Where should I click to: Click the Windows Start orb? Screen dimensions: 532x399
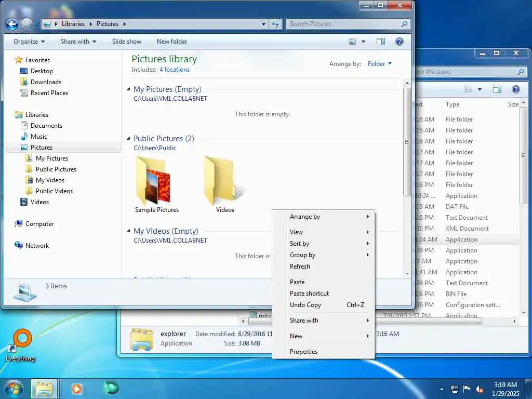[14, 389]
